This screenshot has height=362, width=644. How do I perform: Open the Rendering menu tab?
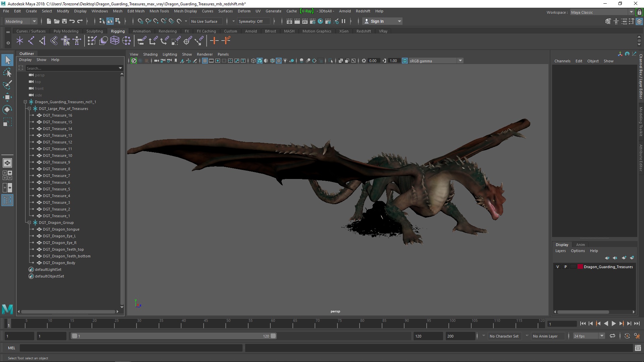pos(167,31)
